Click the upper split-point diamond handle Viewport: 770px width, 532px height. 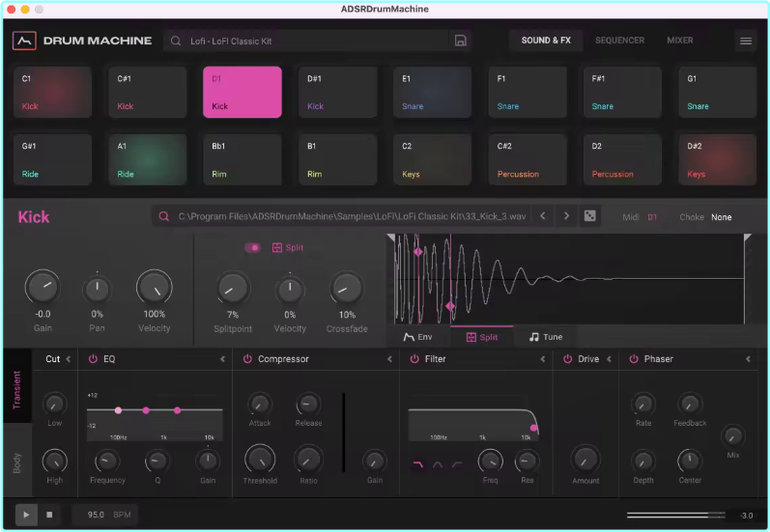tap(418, 252)
